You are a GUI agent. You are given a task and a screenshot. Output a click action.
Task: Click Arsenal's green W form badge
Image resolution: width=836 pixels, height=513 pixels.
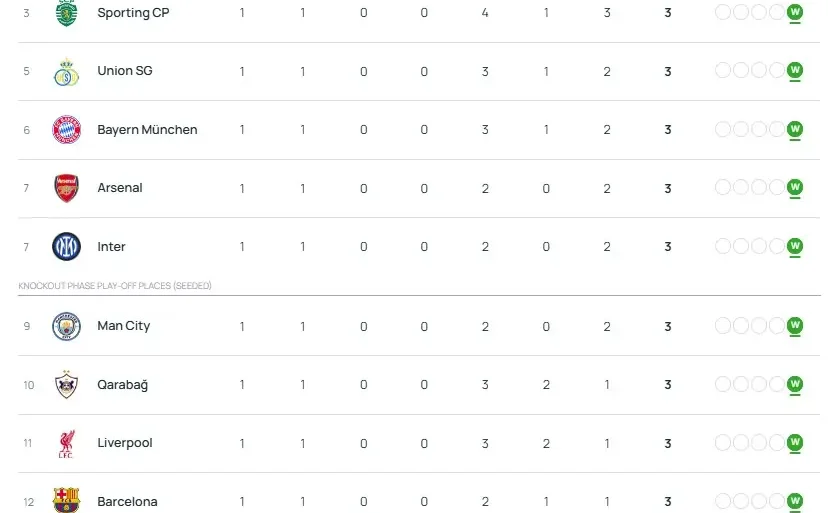tap(795, 188)
